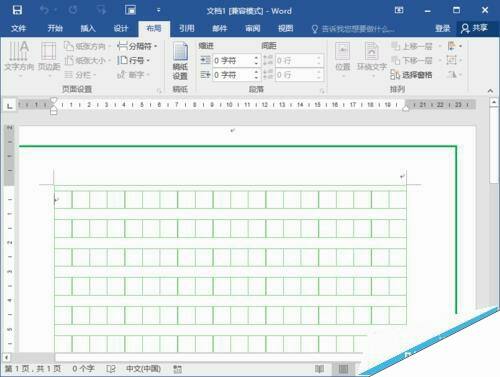Open the 行号 line numbers dropdown
500x377 pixels.
coord(133,60)
